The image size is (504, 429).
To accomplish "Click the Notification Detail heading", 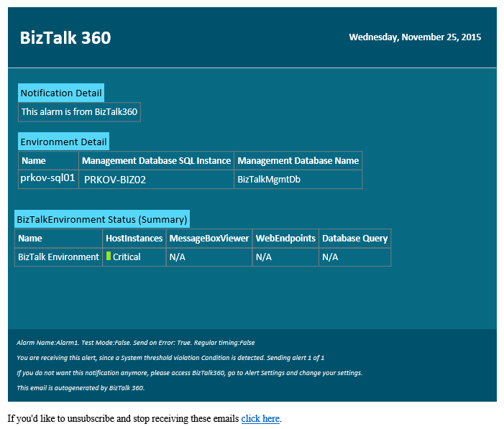I will tap(61, 93).
